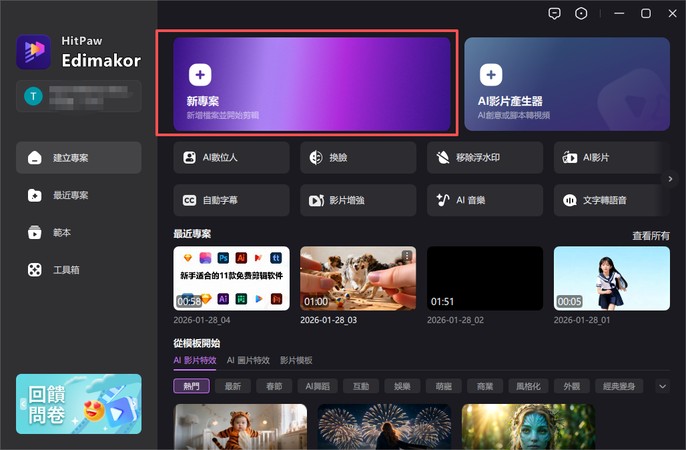Screen dimensions: 686x450
Task: Click the AI數位人 person icon
Action: pos(189,157)
